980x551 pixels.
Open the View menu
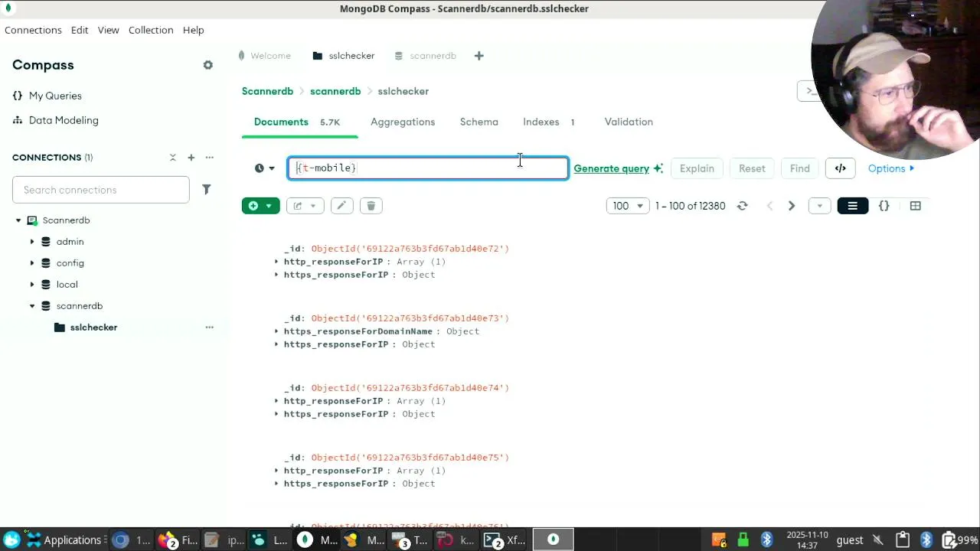(x=108, y=30)
